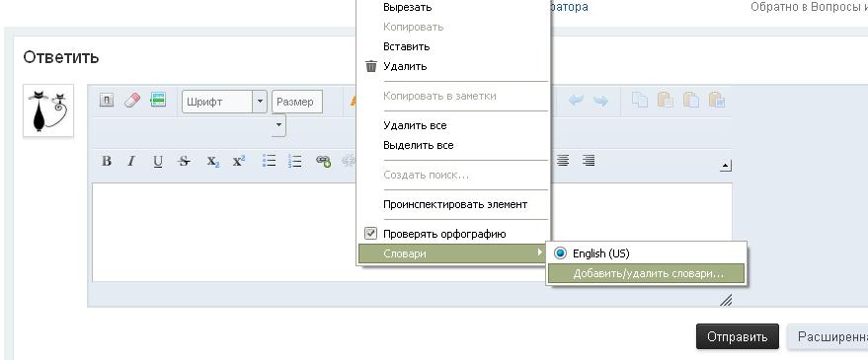This screenshot has height=360, width=868.
Task: Open the dropdown arrow below Размер
Action: point(278,125)
